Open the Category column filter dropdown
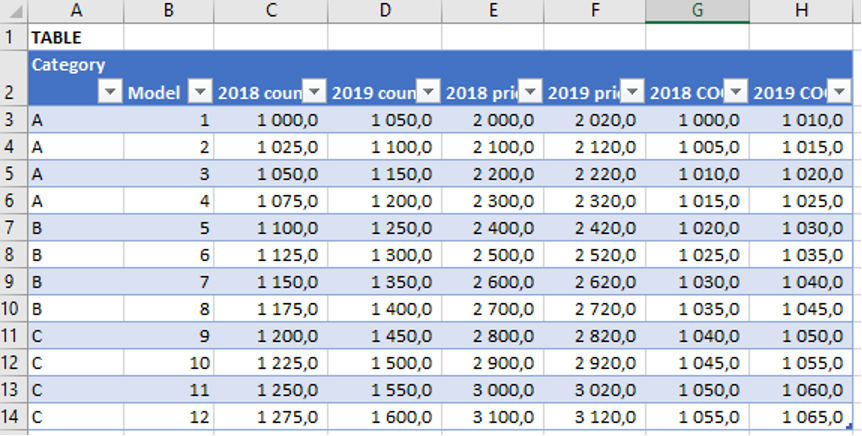The image size is (862, 436). click(x=110, y=92)
